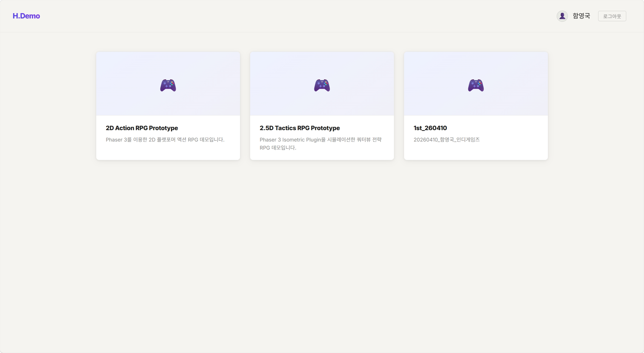
Task: Log out with the 로그아웃 button
Action: 612,16
